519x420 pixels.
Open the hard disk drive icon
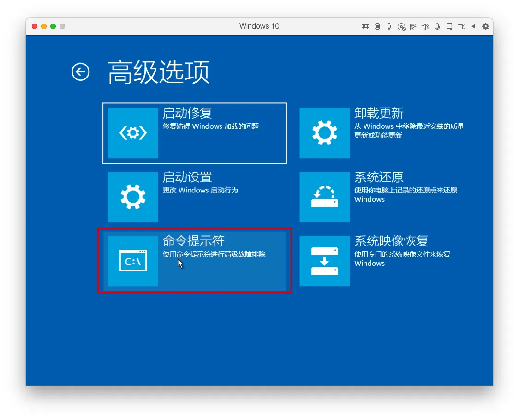(x=449, y=26)
